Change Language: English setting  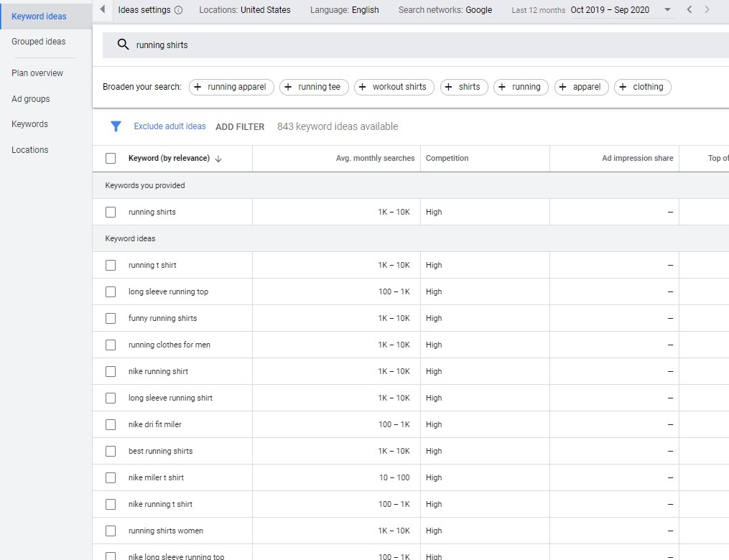pos(345,10)
